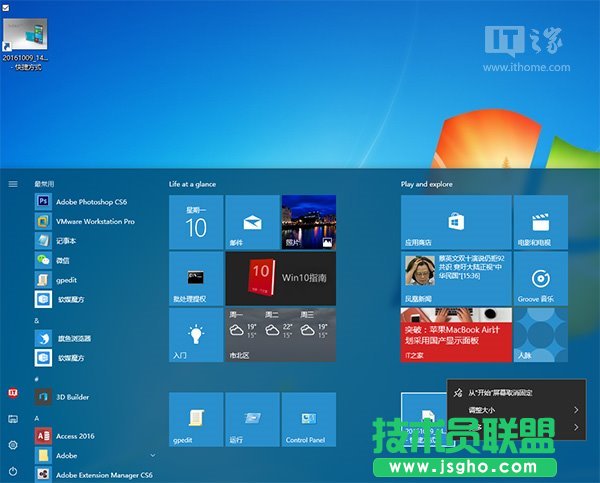Click the MacBook Air news tile from IT之家
600x483 pixels.
click(454, 334)
